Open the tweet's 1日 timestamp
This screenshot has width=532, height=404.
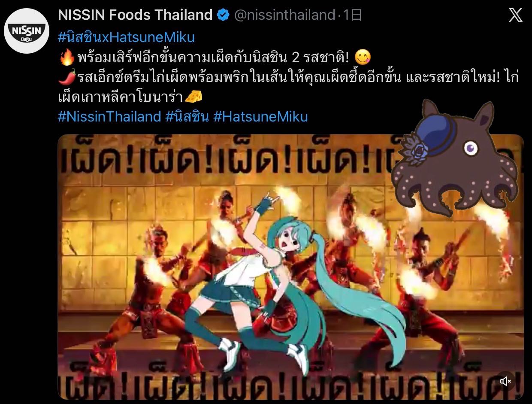pyautogui.click(x=353, y=15)
